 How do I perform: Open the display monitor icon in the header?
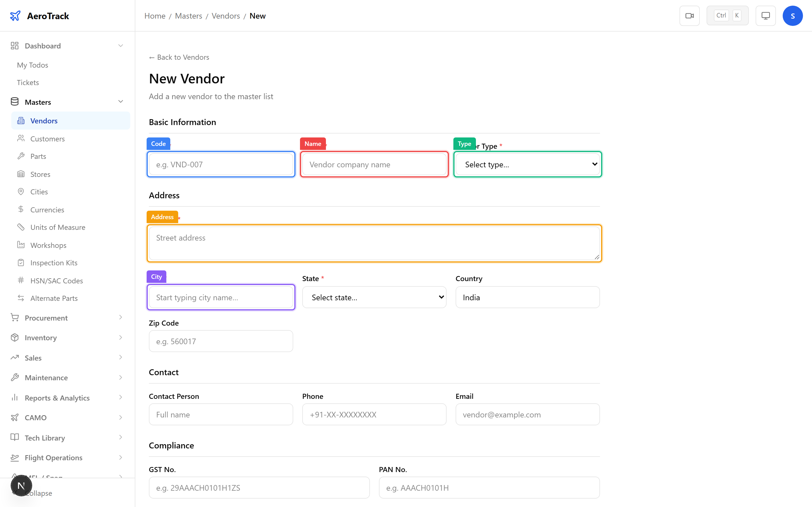point(765,15)
